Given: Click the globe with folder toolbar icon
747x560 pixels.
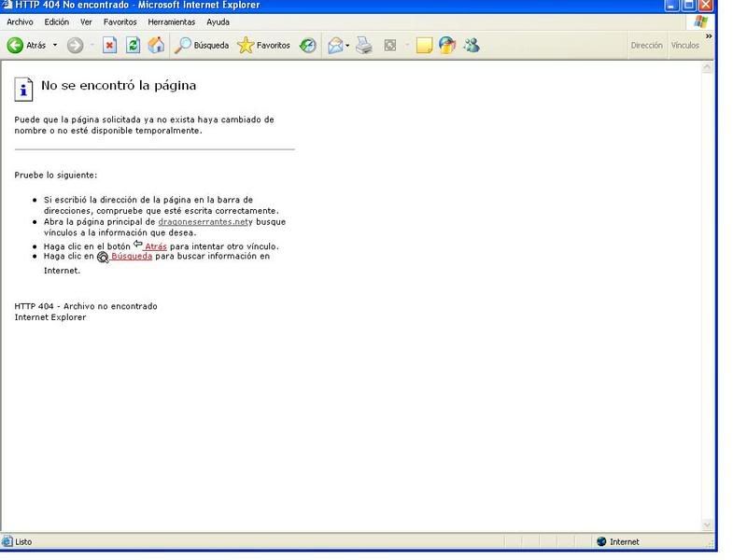Looking at the screenshot, I should pos(447,46).
